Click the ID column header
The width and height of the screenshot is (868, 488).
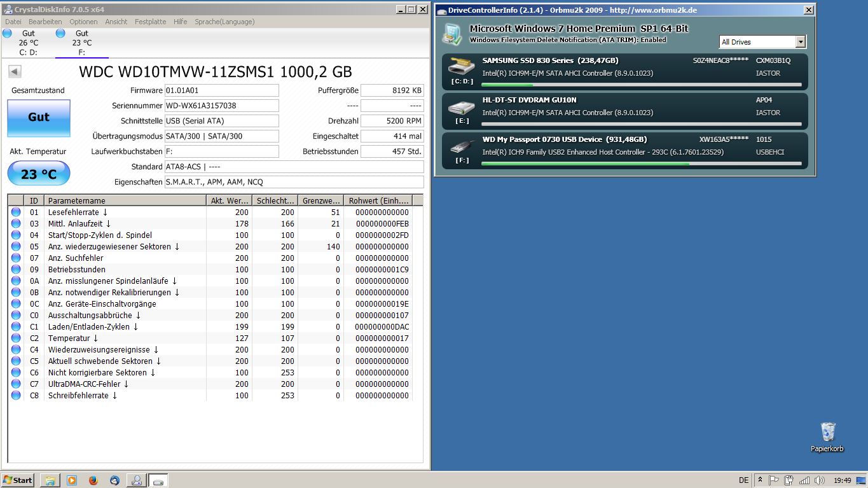click(34, 200)
